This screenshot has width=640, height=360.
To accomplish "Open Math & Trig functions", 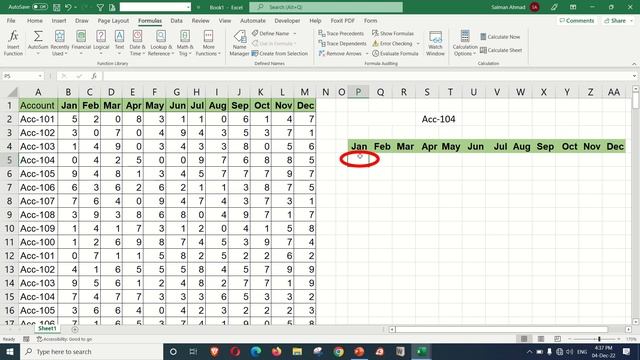I will coord(184,43).
